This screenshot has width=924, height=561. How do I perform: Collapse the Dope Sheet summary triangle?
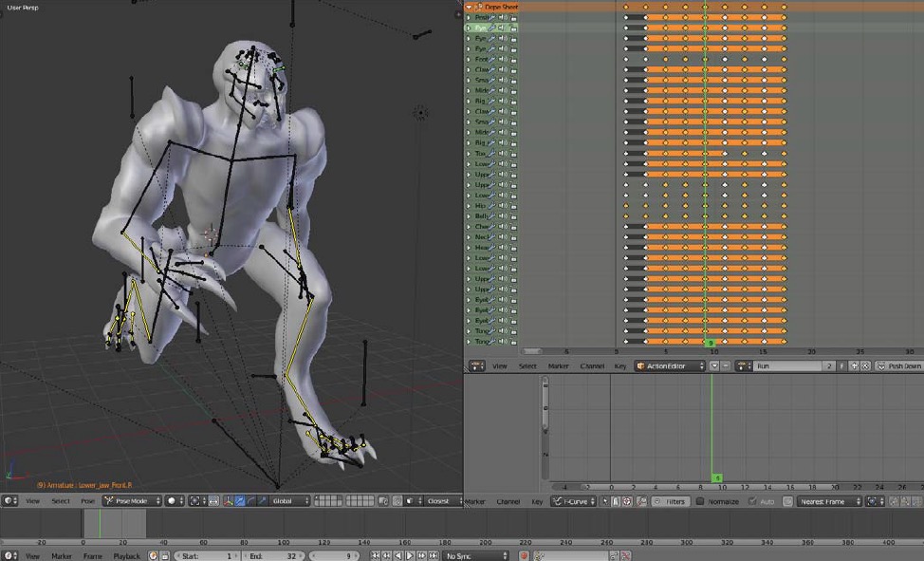[x=469, y=7]
